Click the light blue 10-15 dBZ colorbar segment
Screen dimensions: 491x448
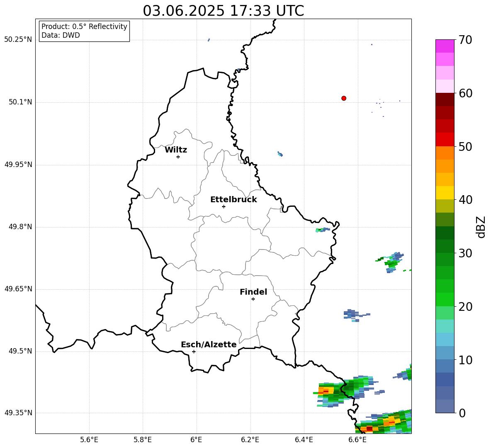(445, 346)
